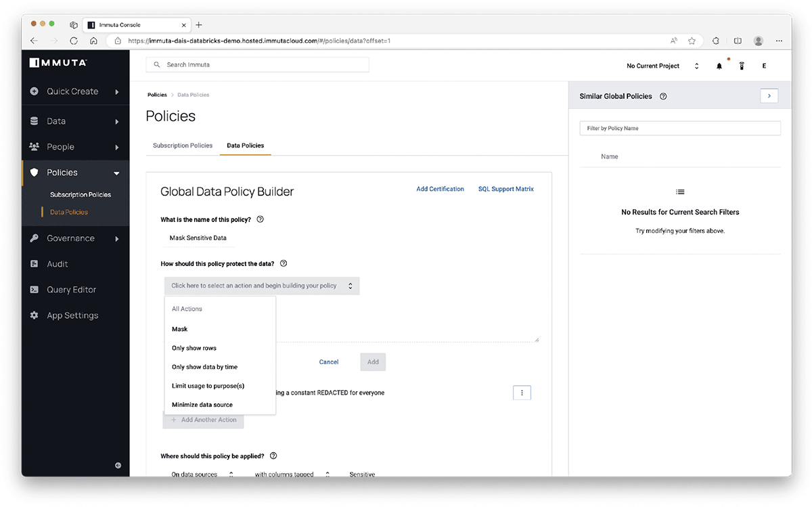Viewport: 812px width, 507px height.
Task: Click the Add Certification link
Action: pos(440,189)
